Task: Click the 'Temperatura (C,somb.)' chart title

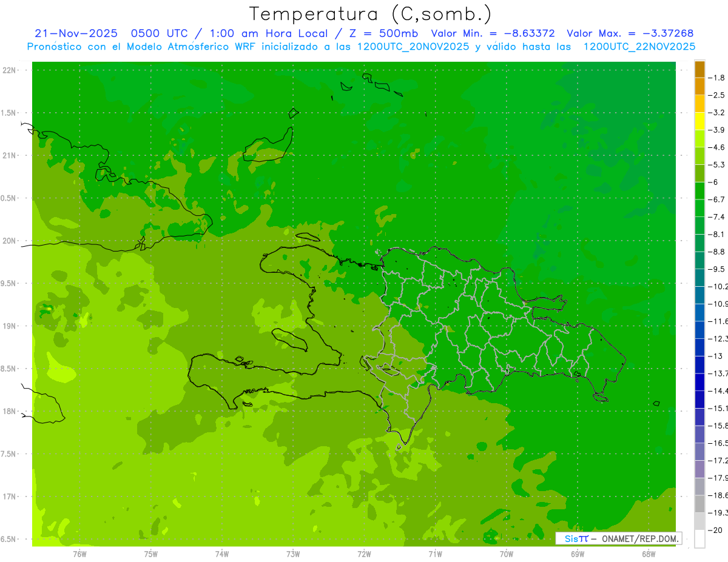Action: (x=371, y=14)
